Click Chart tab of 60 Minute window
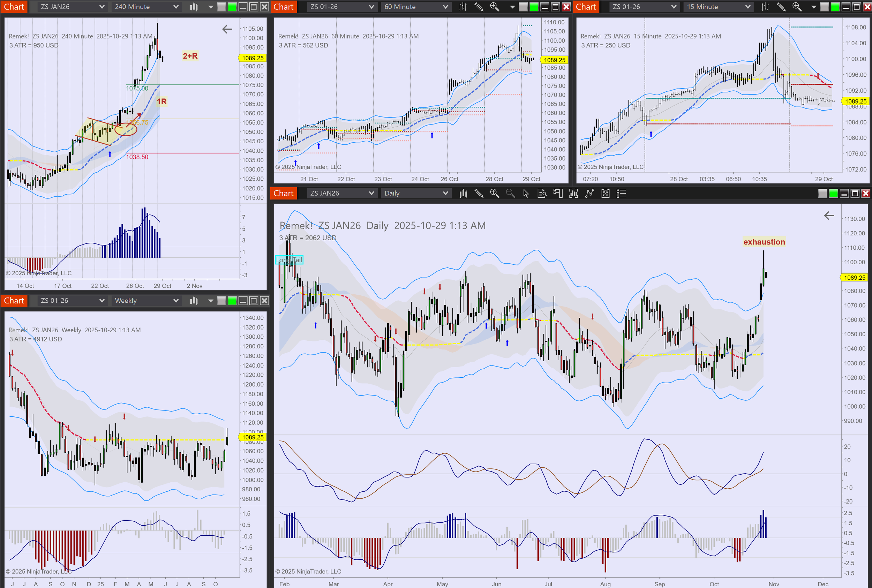The image size is (872, 588). point(283,7)
